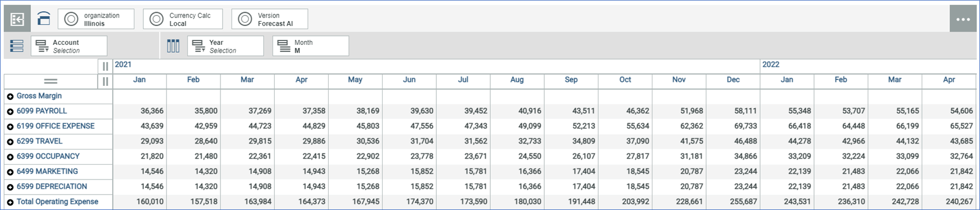
Task: Click the row header drag handle lines
Action: 51,81
